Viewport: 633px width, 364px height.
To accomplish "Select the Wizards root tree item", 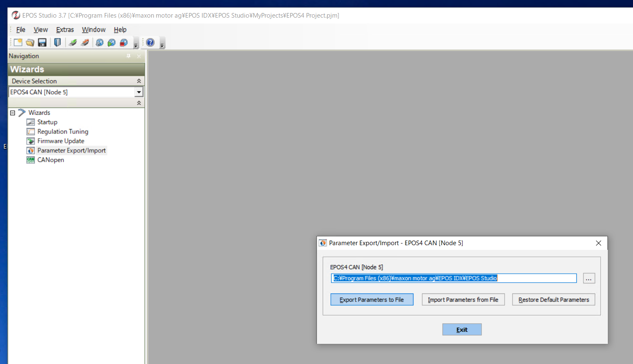I will coord(39,113).
